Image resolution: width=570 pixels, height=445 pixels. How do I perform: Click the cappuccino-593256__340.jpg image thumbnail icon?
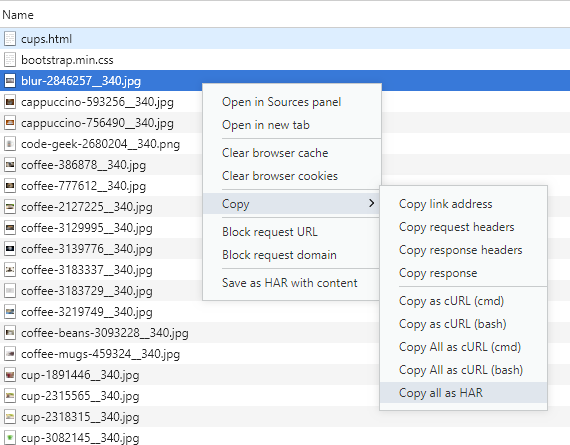10,102
